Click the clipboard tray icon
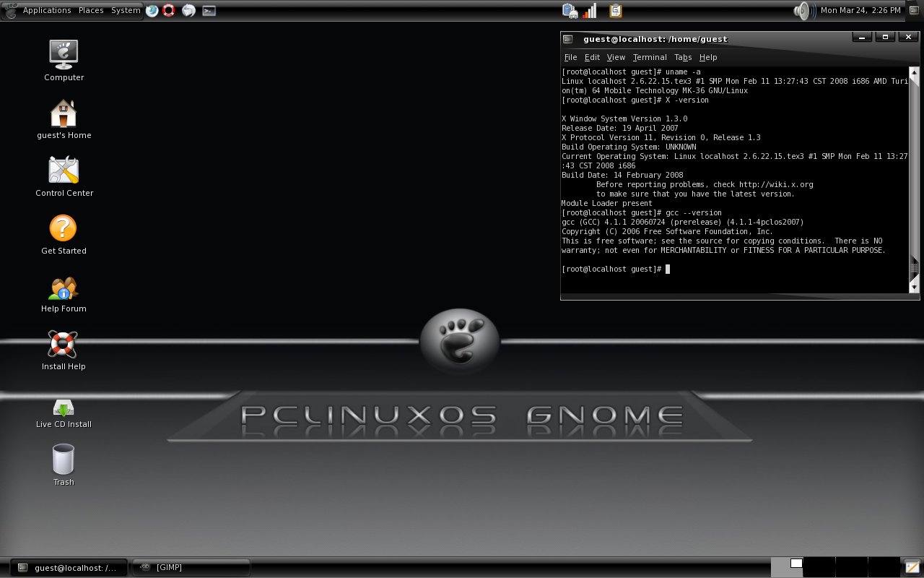 [615, 10]
